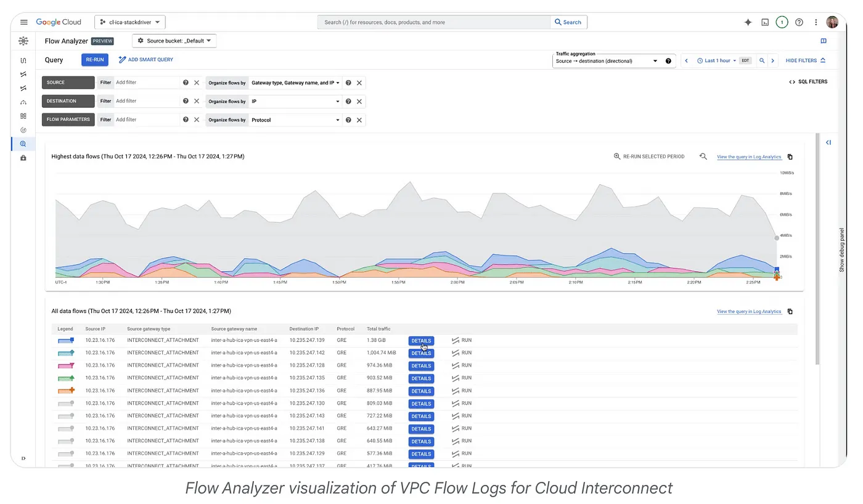Open the main navigation hamburger menu
Screen dimensions: 863x504
(24, 22)
